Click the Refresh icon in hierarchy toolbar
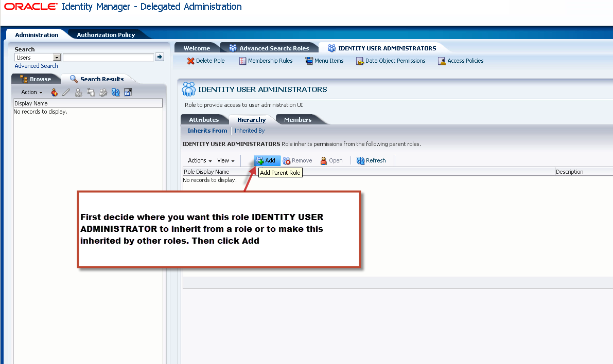613x364 pixels. [x=360, y=160]
